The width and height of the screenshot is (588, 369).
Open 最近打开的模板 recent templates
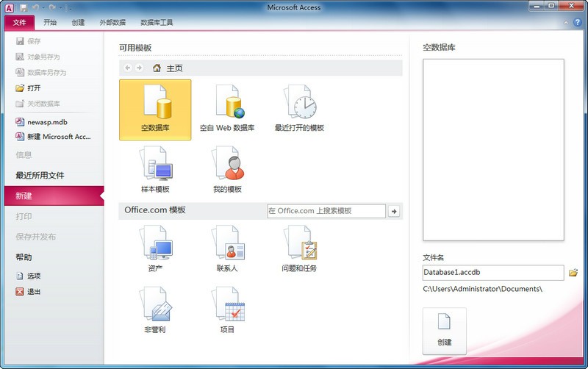[x=299, y=110]
